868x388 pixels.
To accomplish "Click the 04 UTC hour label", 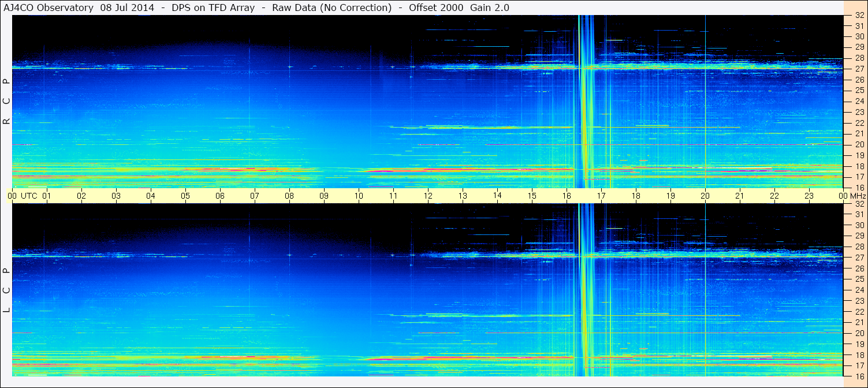I will (x=150, y=196).
